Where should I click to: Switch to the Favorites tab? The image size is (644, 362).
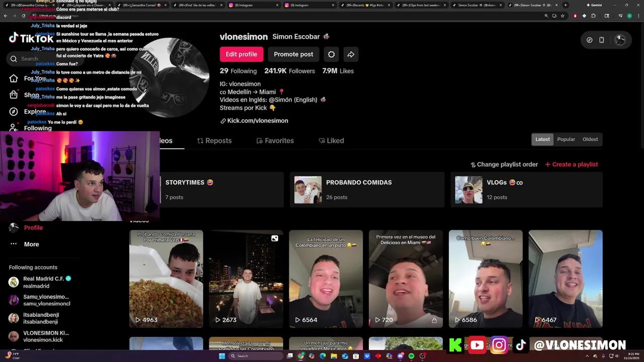click(275, 141)
